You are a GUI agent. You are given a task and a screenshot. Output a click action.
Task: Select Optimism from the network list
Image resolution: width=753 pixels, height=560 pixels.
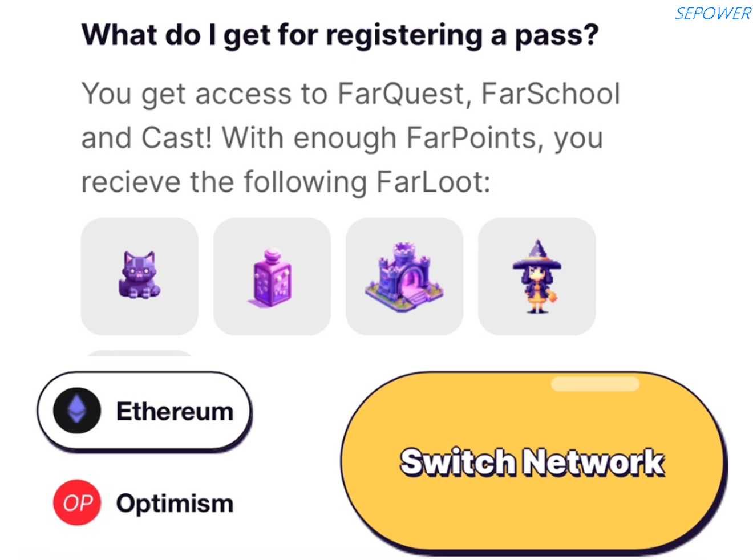[144, 503]
